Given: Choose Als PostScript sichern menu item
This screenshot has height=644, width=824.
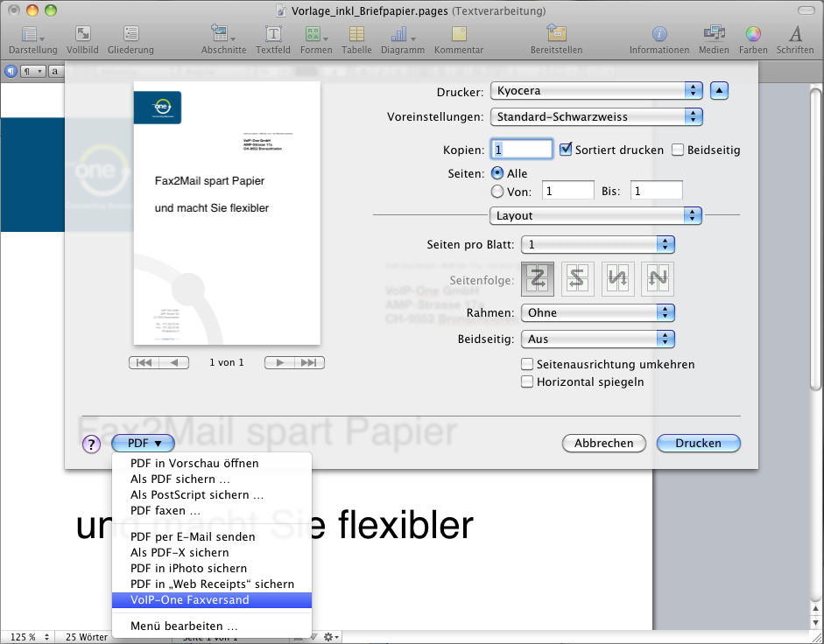Looking at the screenshot, I should 212,495.
